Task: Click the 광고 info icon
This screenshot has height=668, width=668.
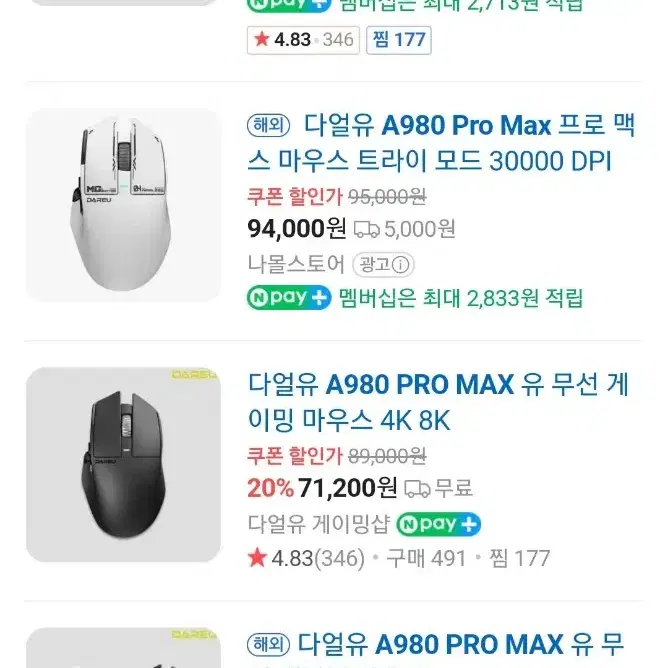Action: tap(400, 265)
